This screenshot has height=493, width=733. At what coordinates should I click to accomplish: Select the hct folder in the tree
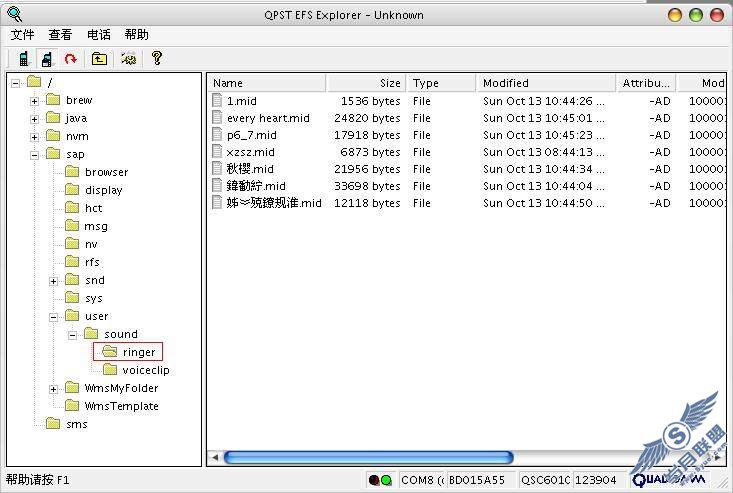(x=93, y=208)
